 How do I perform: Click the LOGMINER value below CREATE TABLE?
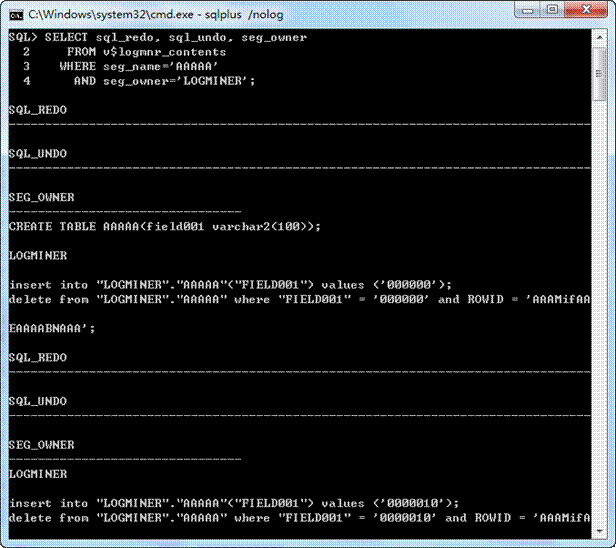tap(38, 256)
